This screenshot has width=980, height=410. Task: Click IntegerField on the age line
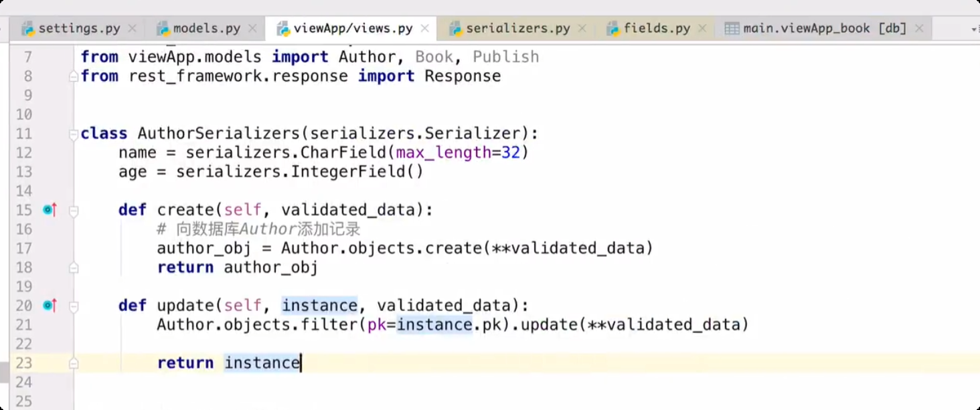point(348,172)
